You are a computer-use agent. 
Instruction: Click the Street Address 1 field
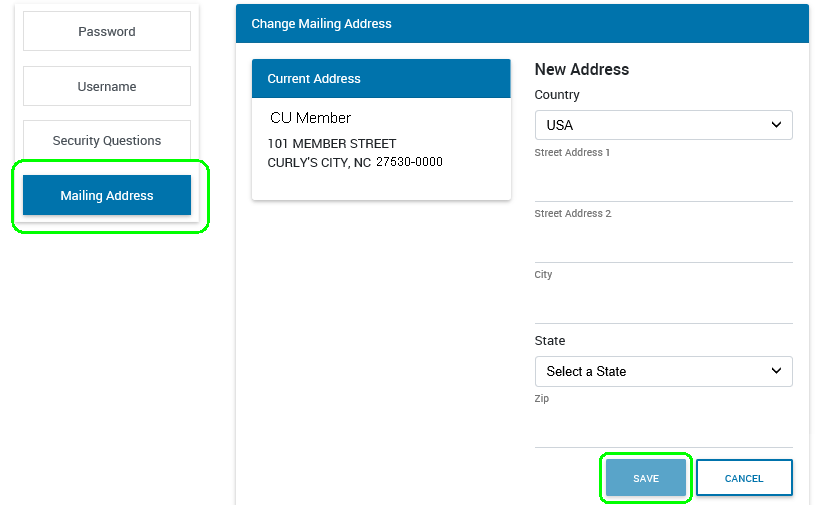[663, 183]
